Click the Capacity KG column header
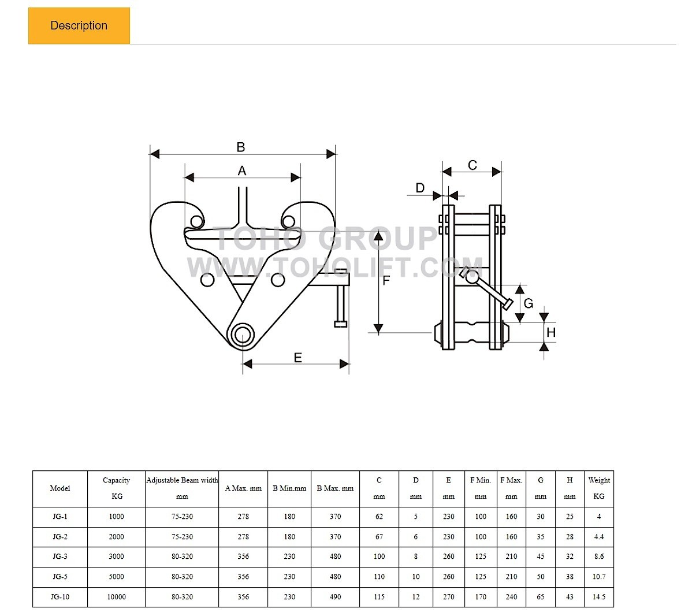Image resolution: width=681 pixels, height=616 pixels. pos(116,488)
